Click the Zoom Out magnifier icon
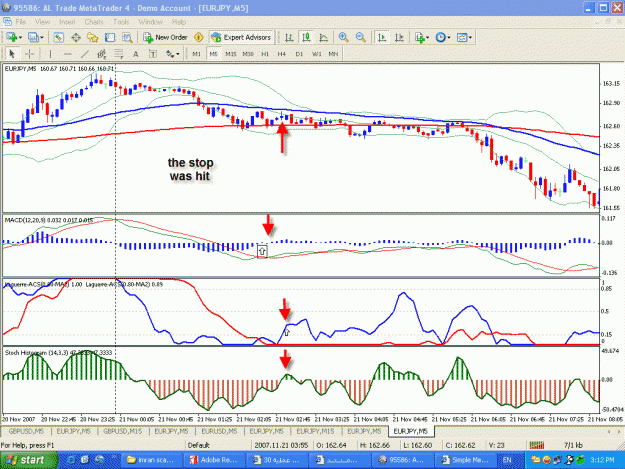 pyautogui.click(x=360, y=37)
